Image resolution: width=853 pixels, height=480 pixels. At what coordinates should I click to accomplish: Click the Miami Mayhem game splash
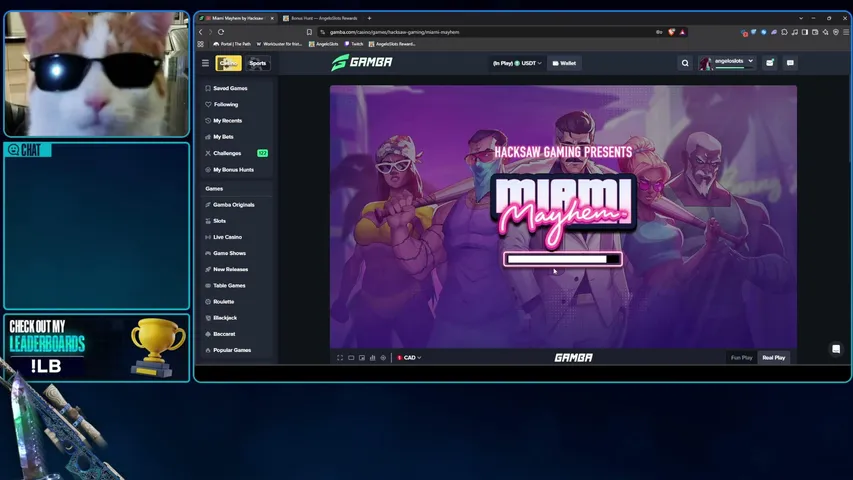[x=563, y=217]
